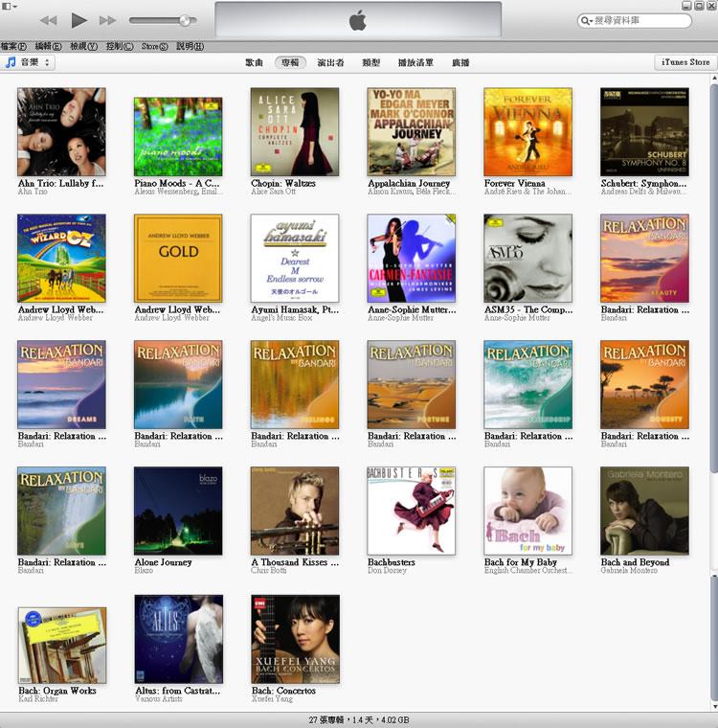Click the 'Gabriela Montero' artist name
Image resolution: width=718 pixels, height=728 pixels.
[629, 570]
